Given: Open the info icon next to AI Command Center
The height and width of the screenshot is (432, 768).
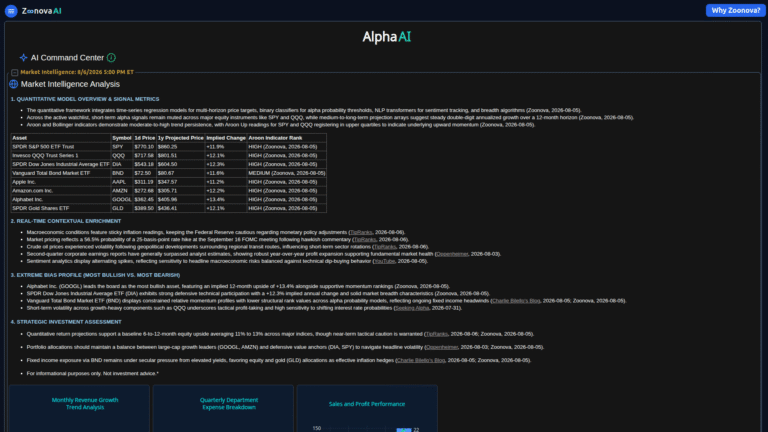Looking at the screenshot, I should (x=111, y=58).
